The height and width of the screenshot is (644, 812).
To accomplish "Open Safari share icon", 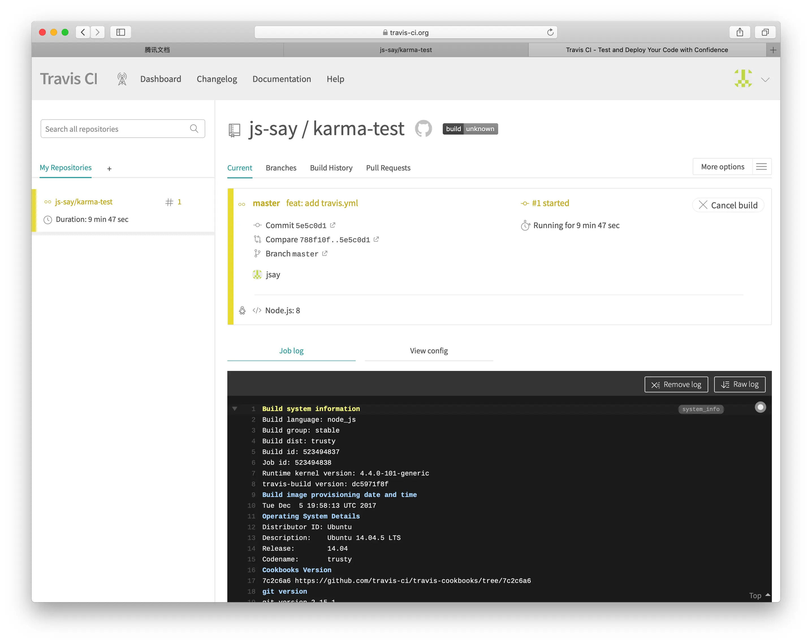I will (740, 33).
